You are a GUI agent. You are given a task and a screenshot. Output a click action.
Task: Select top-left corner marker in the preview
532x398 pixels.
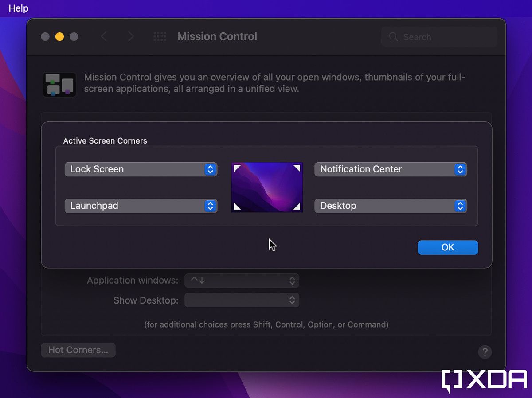[237, 168]
